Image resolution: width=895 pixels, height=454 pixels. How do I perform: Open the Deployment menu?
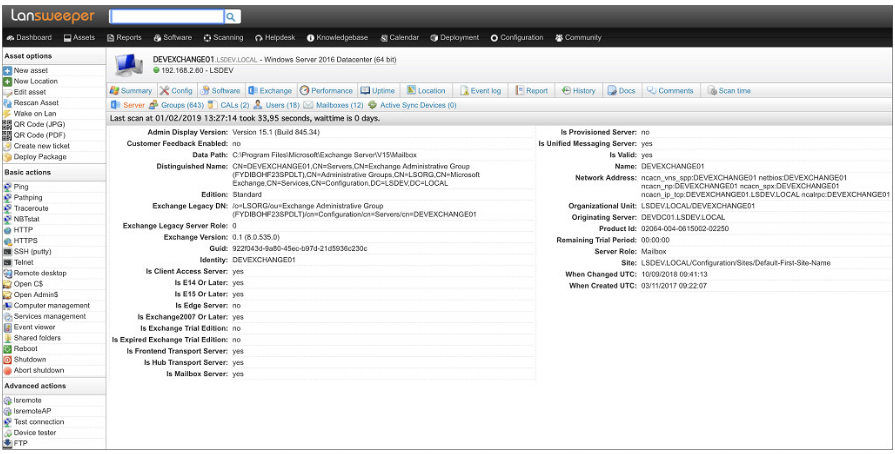[x=454, y=38]
